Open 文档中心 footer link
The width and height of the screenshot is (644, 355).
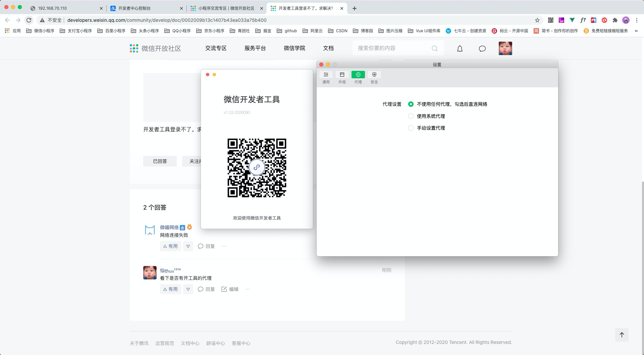[190, 343]
